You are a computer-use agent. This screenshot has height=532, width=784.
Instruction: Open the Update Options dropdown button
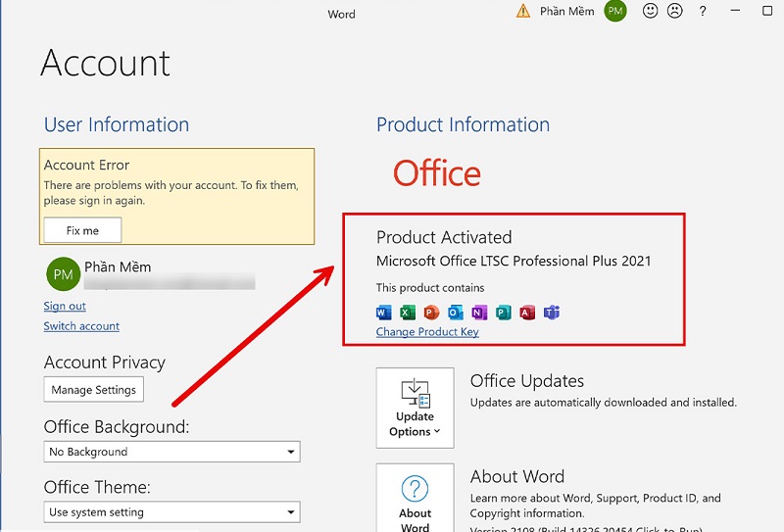pyautogui.click(x=415, y=408)
